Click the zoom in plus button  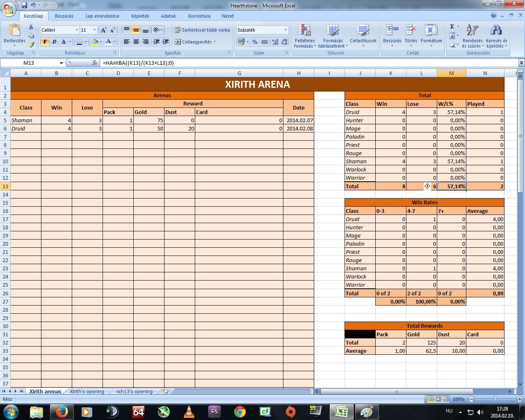pos(519,399)
